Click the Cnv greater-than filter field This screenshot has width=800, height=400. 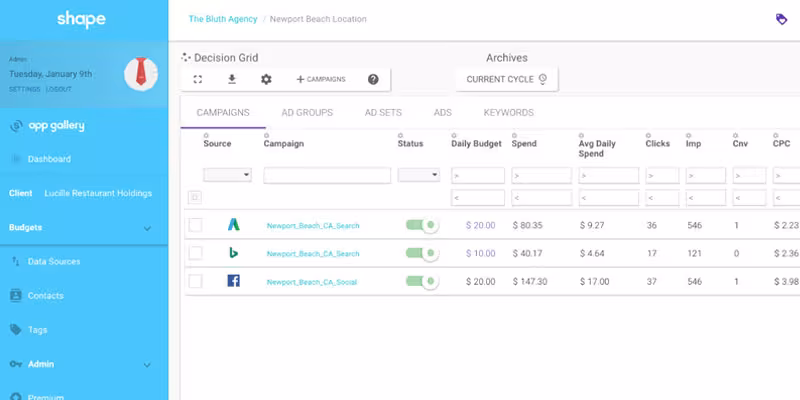(x=749, y=176)
